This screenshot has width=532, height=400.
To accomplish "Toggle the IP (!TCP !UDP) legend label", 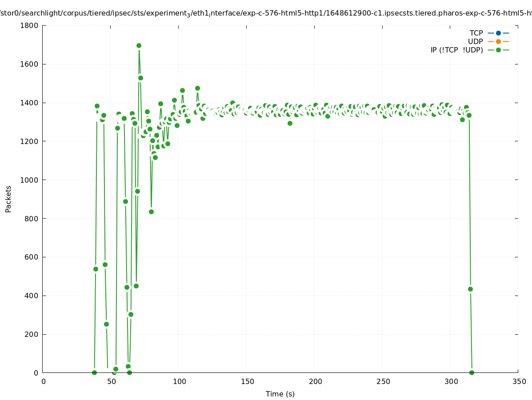I will (456, 50).
